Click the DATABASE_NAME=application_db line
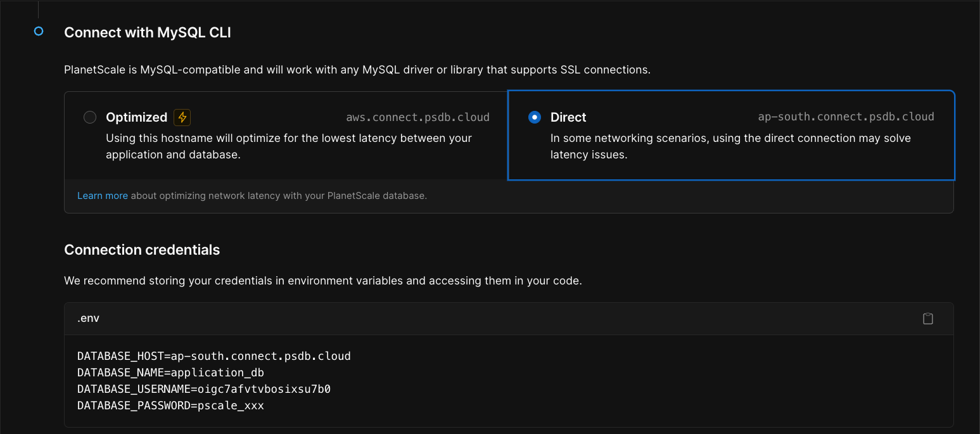Screen dimensions: 980x434 (170, 373)
